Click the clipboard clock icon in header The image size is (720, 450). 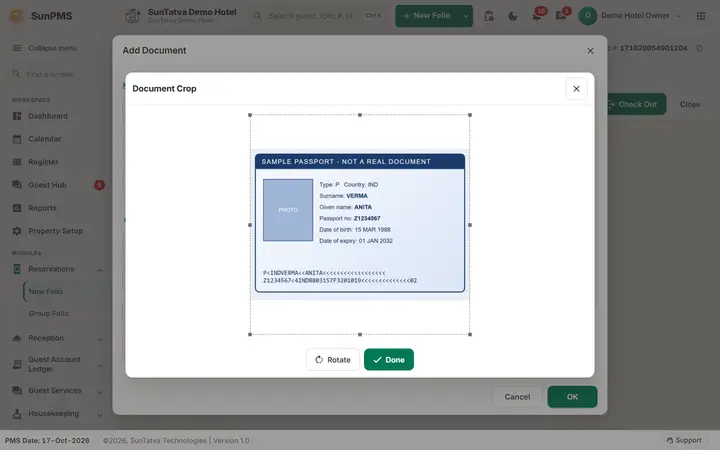pos(489,16)
